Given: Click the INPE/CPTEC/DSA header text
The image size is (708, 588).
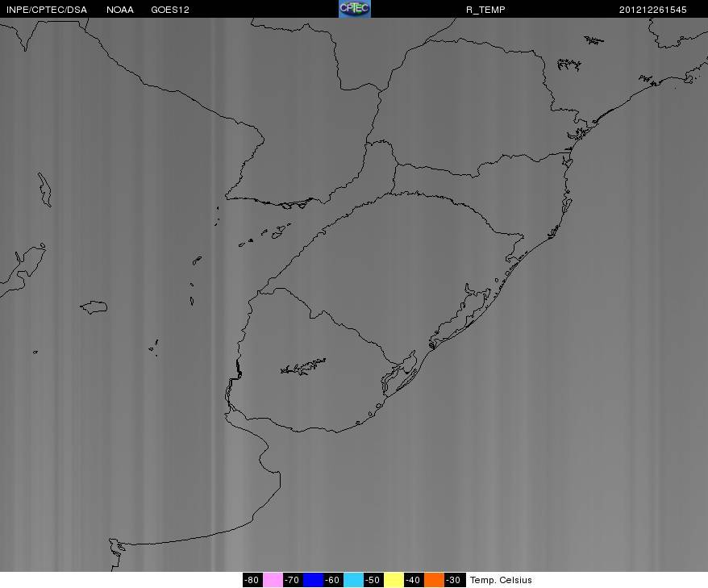Looking at the screenshot, I should point(47,10).
